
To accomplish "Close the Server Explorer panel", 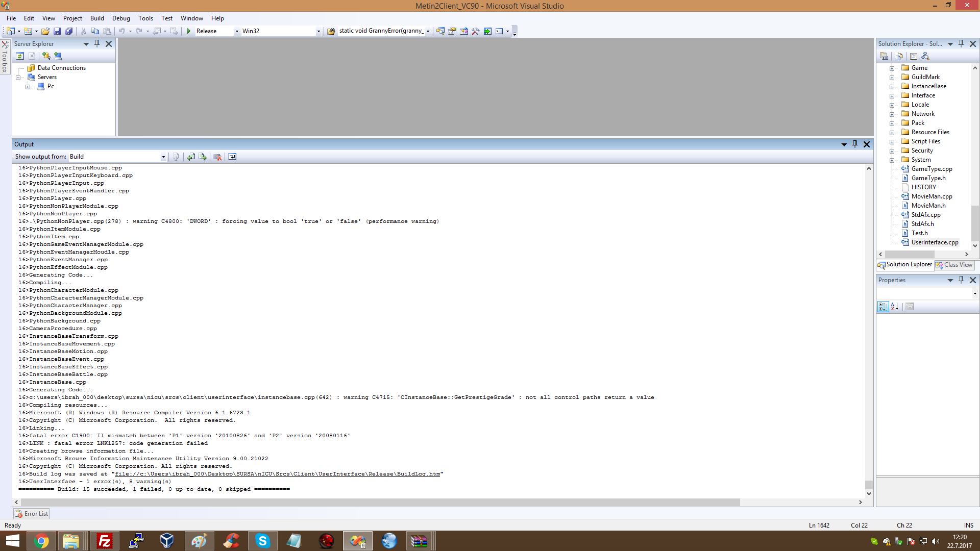I will coord(109,44).
